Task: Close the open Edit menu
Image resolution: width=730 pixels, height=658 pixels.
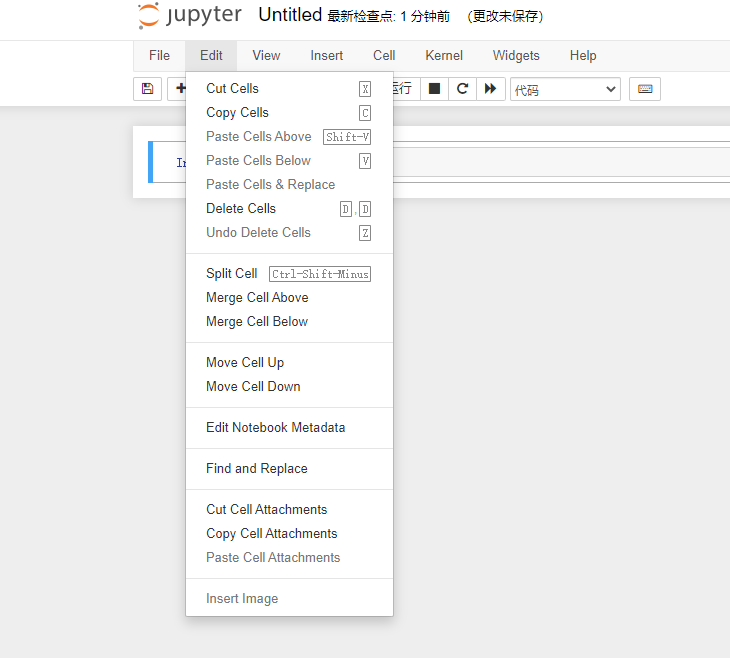Action: (211, 55)
